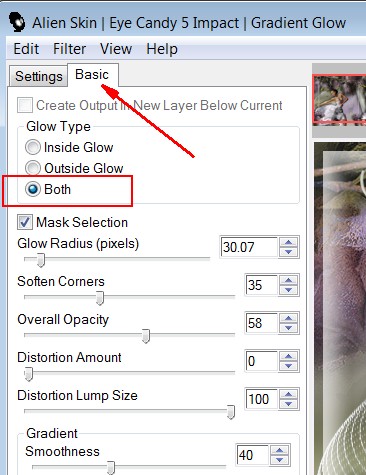Screen dimensions: 366x475
Task: Increase Gradient Smoothness with up arrow
Action: click(x=280, y=451)
